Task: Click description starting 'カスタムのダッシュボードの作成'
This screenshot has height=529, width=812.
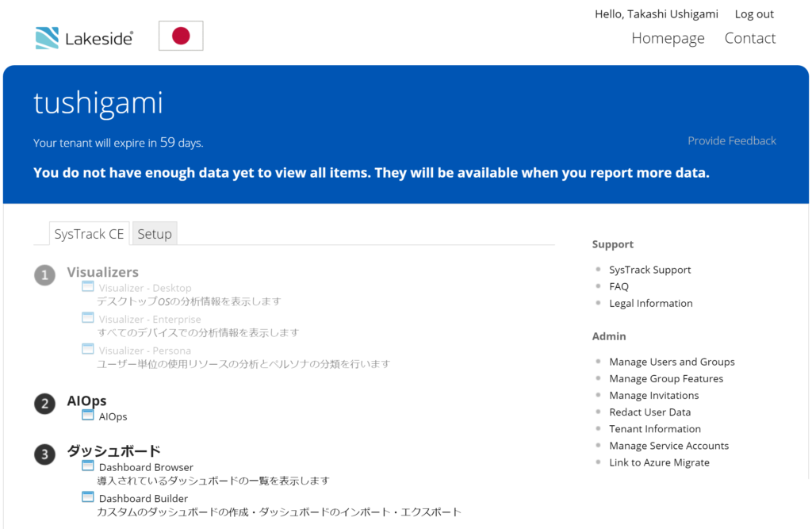Action: pos(279,512)
